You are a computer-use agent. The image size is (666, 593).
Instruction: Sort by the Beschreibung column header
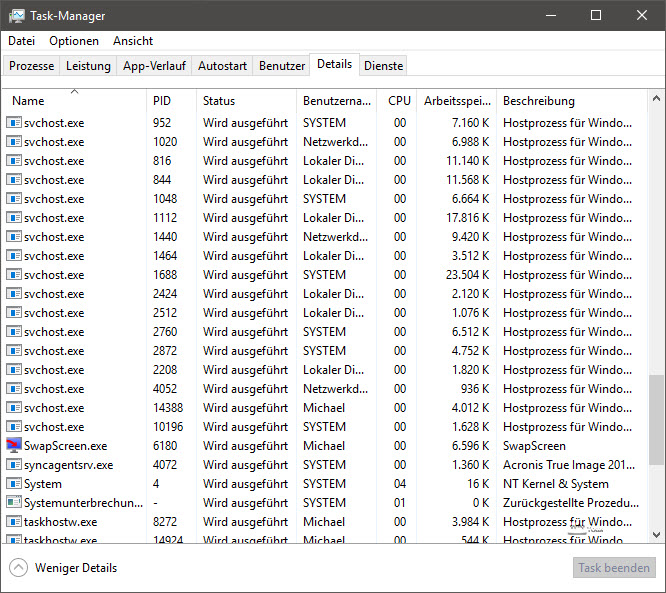(572, 101)
